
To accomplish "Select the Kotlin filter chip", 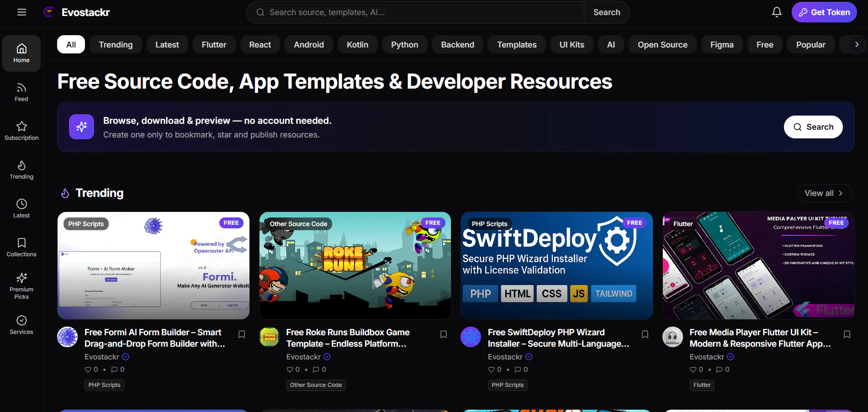I will pos(357,44).
